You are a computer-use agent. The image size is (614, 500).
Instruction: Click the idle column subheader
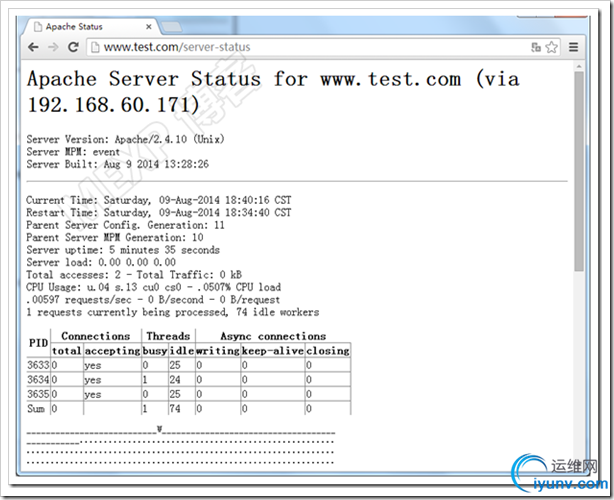[182, 351]
